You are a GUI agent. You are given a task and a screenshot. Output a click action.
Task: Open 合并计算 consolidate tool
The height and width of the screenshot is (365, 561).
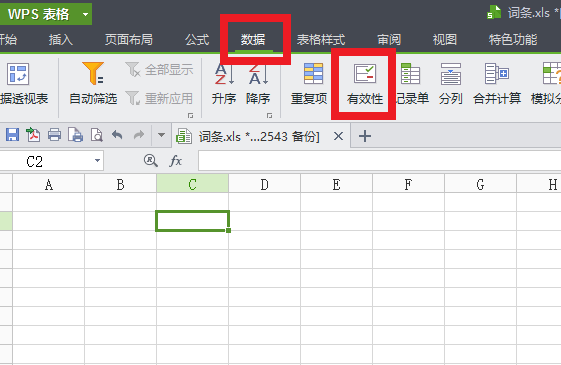pyautogui.click(x=497, y=83)
